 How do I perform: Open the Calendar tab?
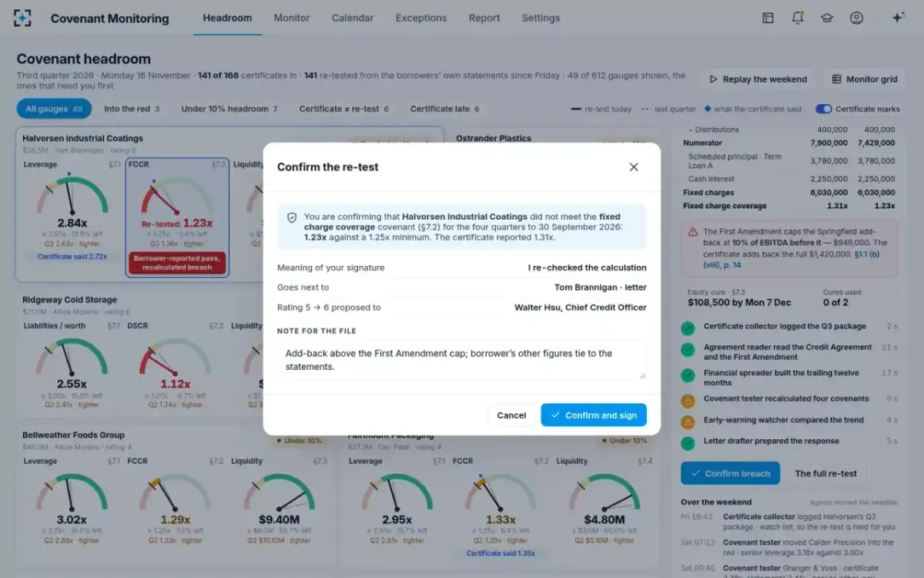click(353, 18)
